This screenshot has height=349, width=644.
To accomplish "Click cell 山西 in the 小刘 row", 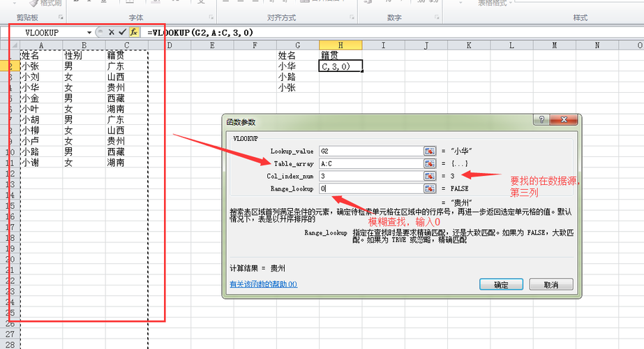I will coord(126,77).
